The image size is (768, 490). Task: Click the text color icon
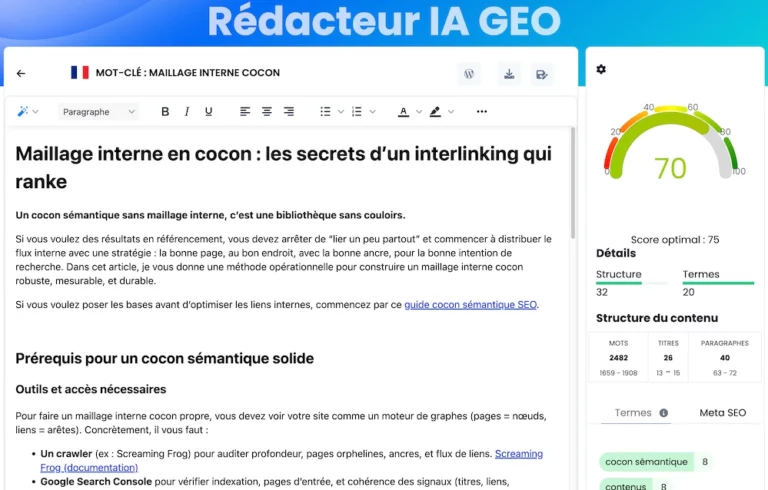tap(403, 112)
